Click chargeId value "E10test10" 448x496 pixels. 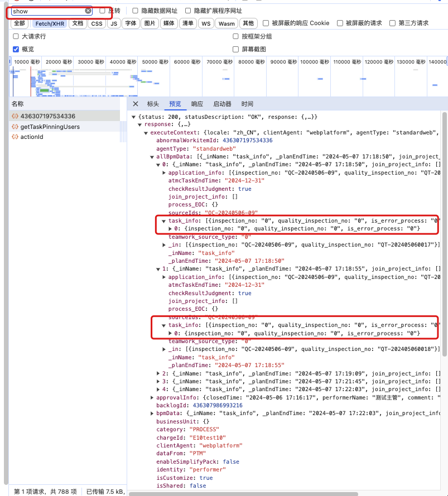(x=208, y=437)
